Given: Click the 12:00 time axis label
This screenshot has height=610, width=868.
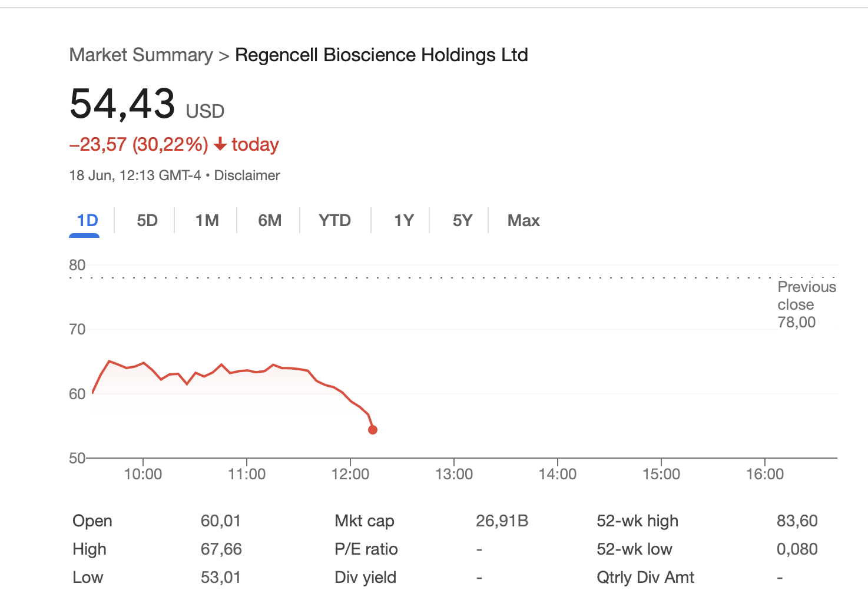Looking at the screenshot, I should point(350,474).
